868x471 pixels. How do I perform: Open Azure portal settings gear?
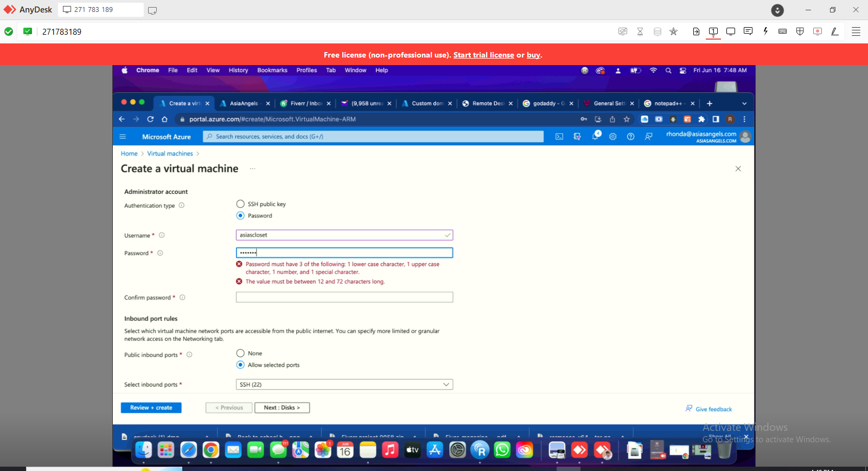pyautogui.click(x=613, y=137)
